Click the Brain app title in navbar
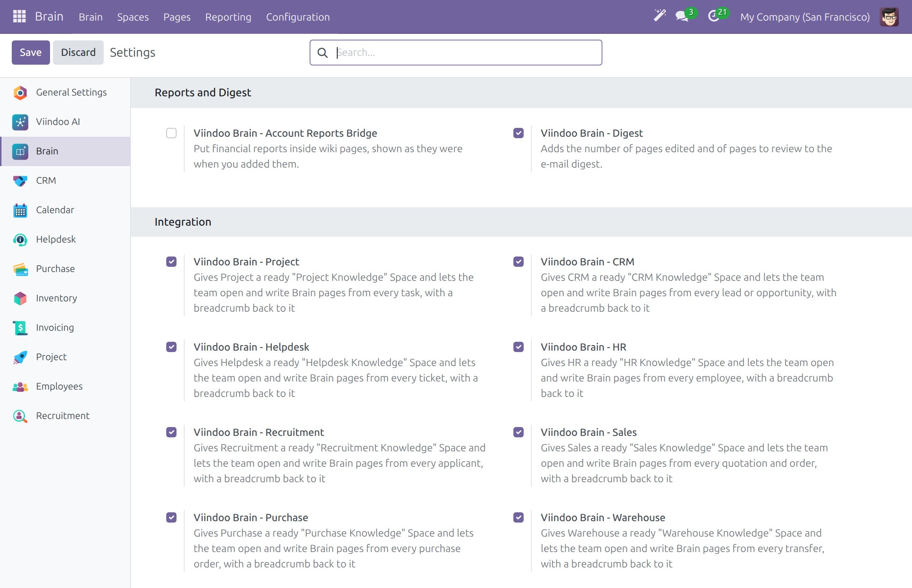The width and height of the screenshot is (912, 588). click(49, 17)
